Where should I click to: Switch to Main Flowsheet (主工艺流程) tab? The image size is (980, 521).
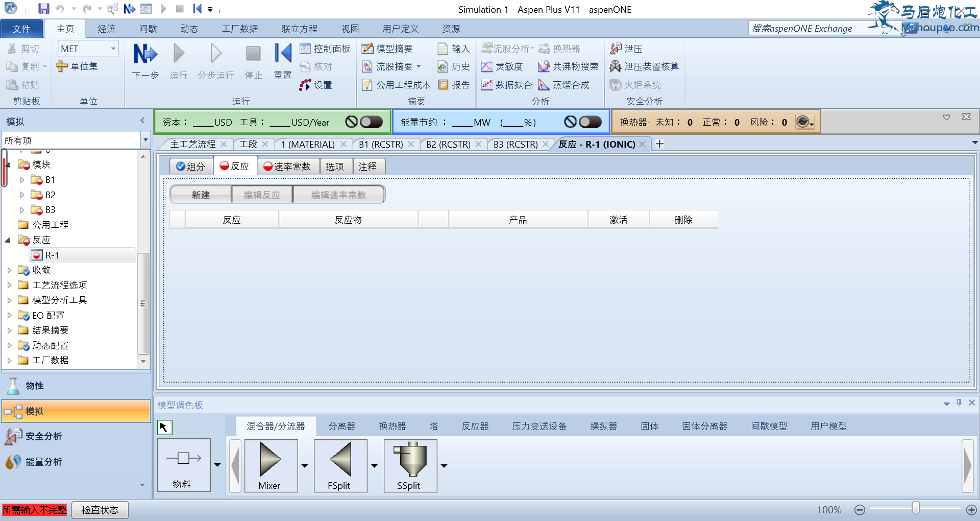pos(192,144)
